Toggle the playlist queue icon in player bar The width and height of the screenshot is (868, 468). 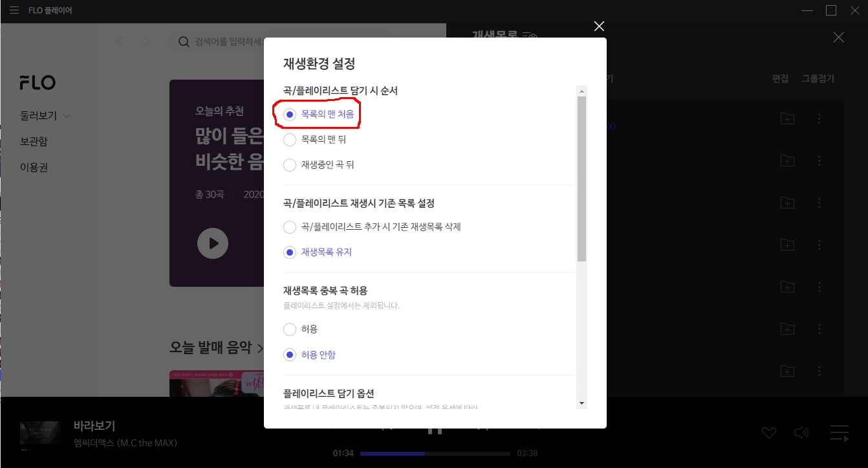coord(840,433)
